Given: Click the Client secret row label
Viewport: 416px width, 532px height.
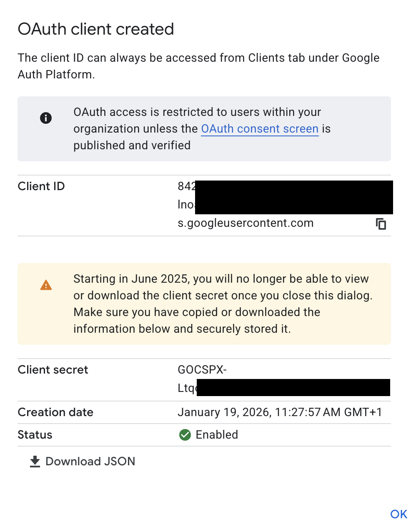Looking at the screenshot, I should tap(53, 369).
